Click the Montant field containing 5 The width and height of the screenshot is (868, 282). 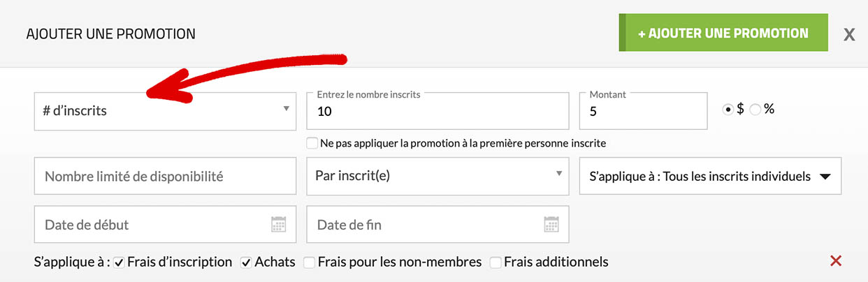click(x=643, y=111)
